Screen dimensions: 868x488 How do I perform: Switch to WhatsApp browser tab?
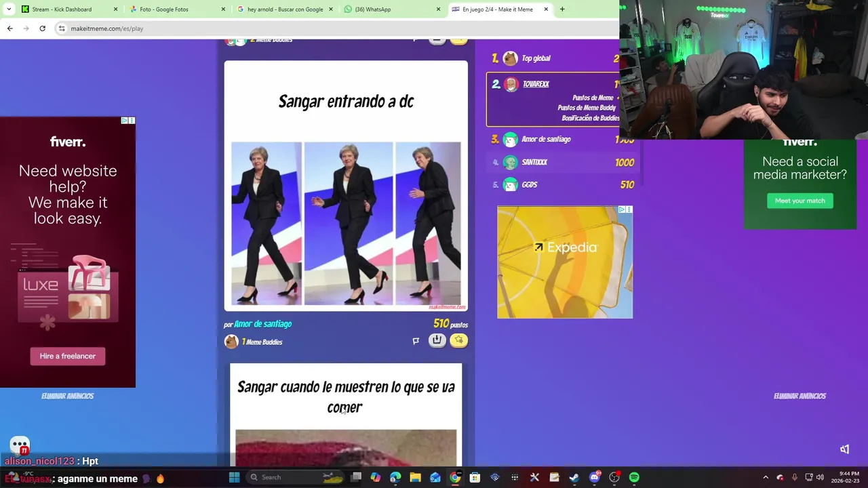pyautogui.click(x=392, y=9)
